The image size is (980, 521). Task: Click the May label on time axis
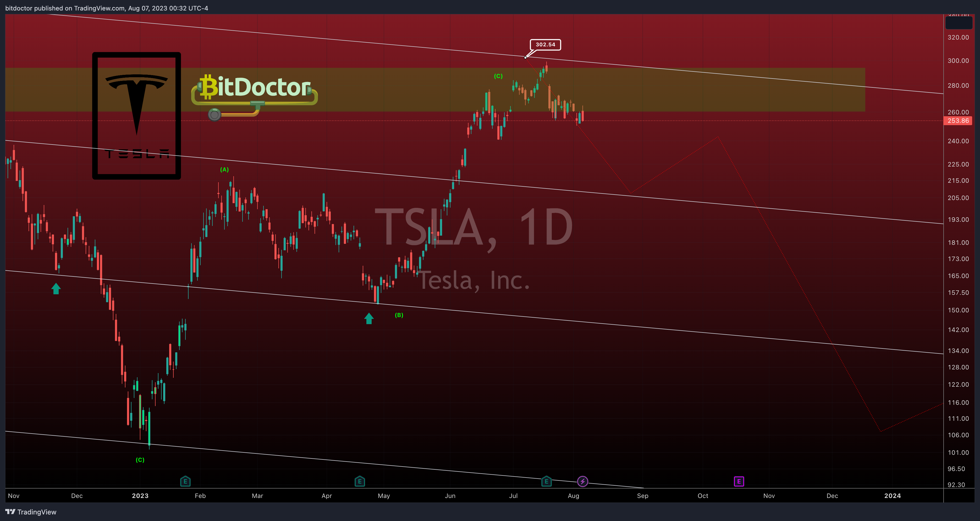point(384,496)
